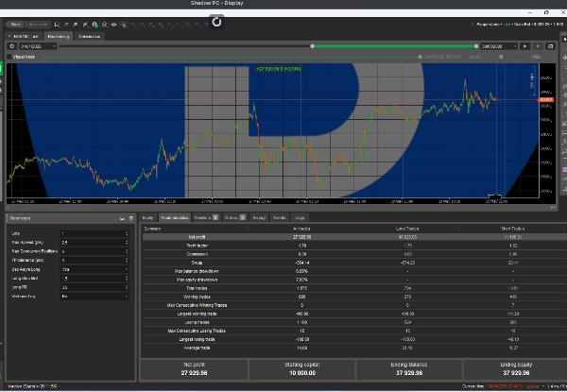Viewport: 567px width, 392px height.
Task: Click the save parameters icon in Parameters header
Action: 131,218
